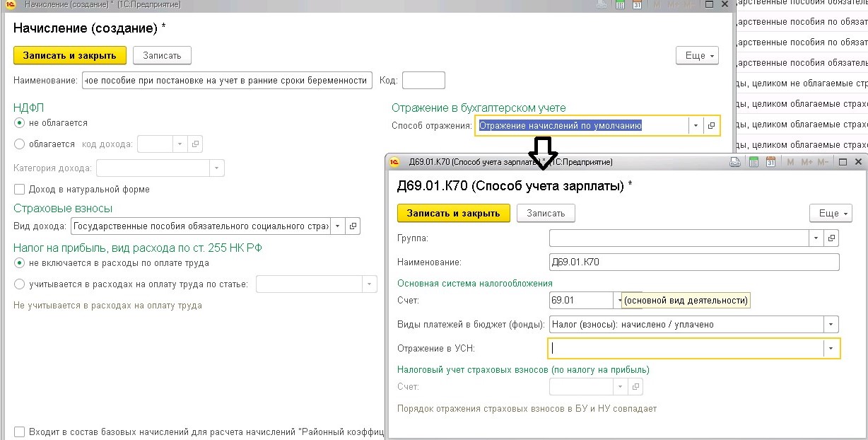
Task: Expand статья расходов dropdown arrow
Action: pos(370,284)
